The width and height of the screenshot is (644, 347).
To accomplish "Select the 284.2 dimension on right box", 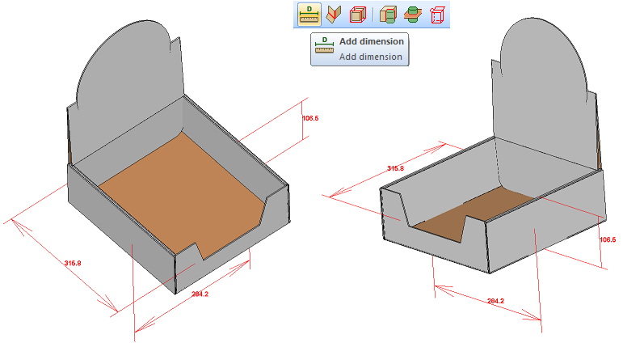I will (x=495, y=301).
